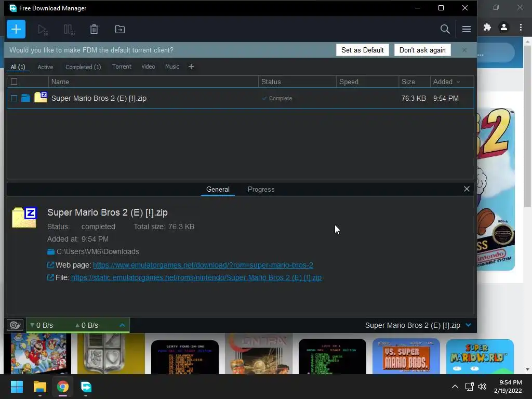532x399 pixels.
Task: Click Chrome page vertical scrollbar
Action: (527, 126)
